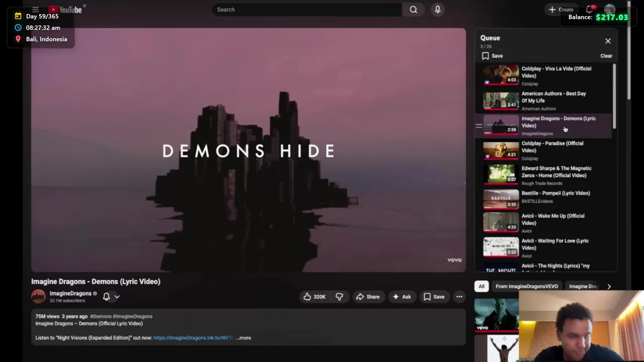Play Edward Sharpe - Home from queue
Viewport: 644px width, 362px height.
tap(543, 175)
